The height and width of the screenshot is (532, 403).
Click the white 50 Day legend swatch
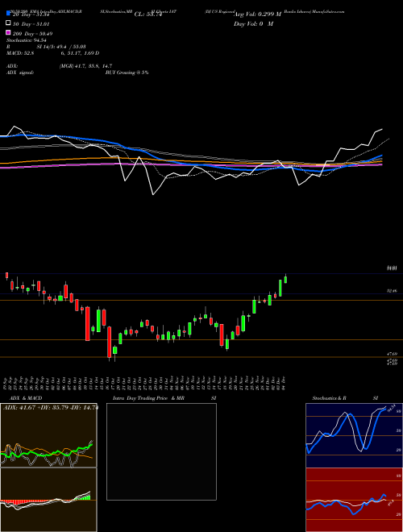click(9, 23)
